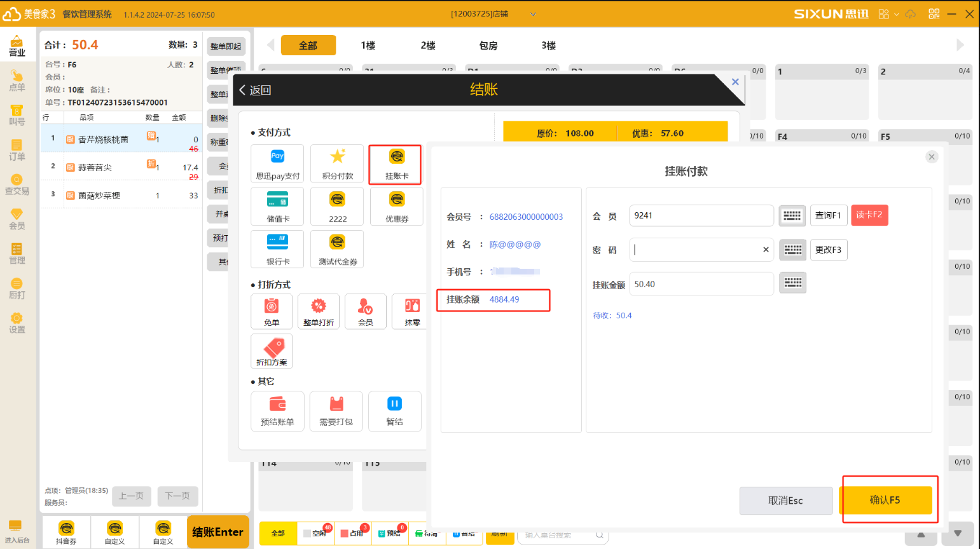
Task: Switch to 2楼 floor tab
Action: [428, 45]
